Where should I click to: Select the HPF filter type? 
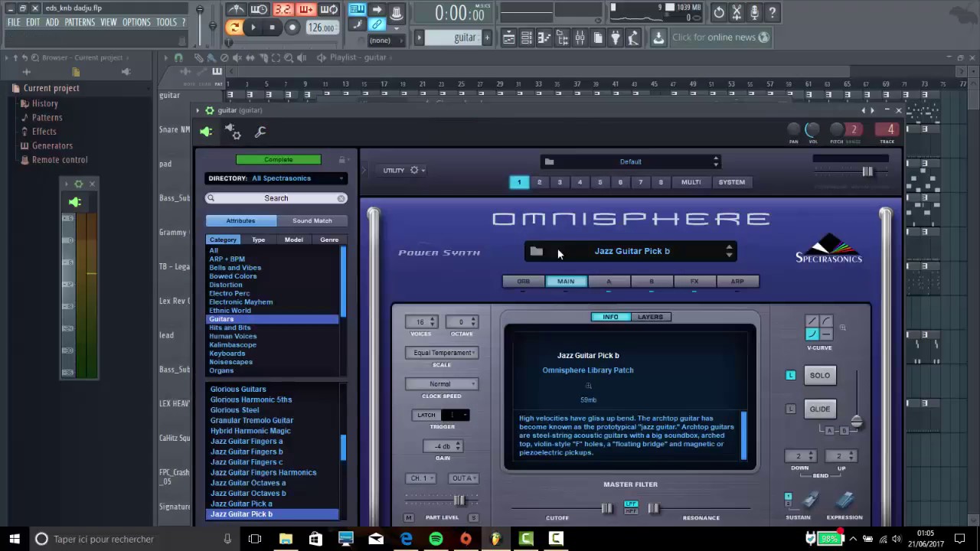pos(631,510)
